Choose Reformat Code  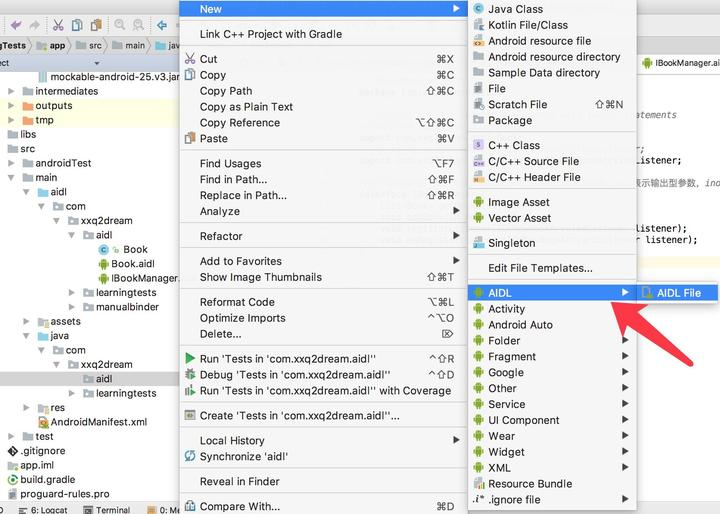click(323, 302)
